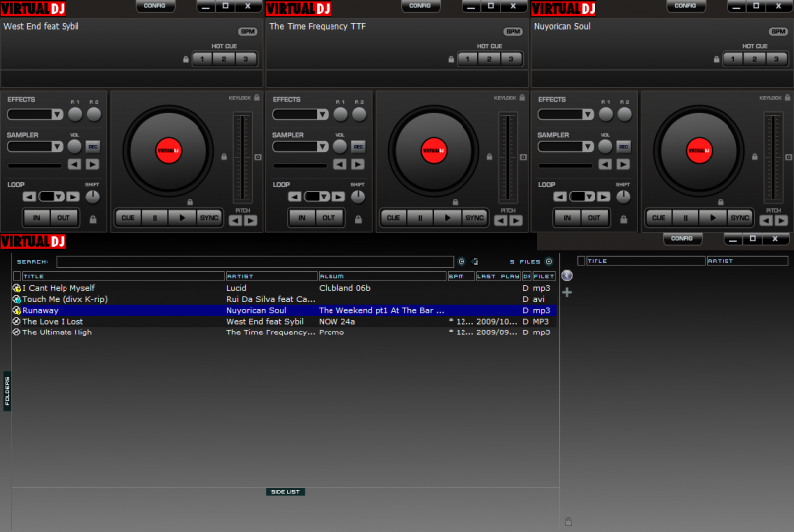Click pitch slider on Nuyorican Soul deck
The width and height of the screenshot is (794, 532).
773,158
